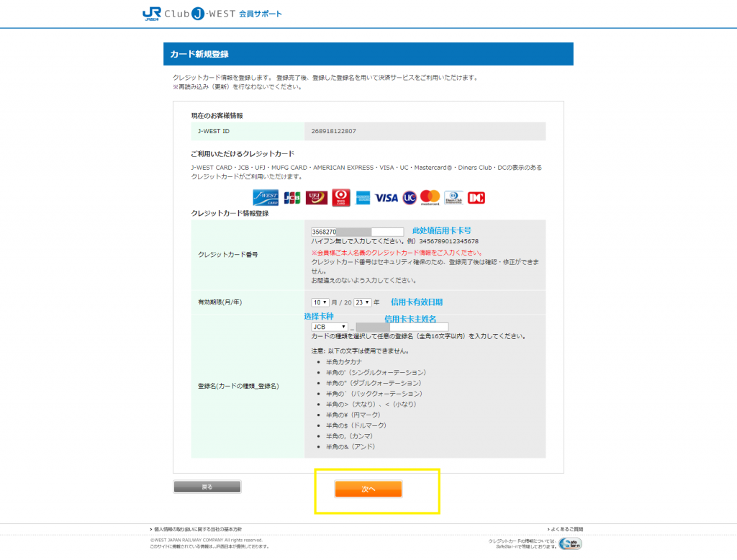Expand the JCB card type dropdown
This screenshot has height=560, width=737.
tap(330, 327)
